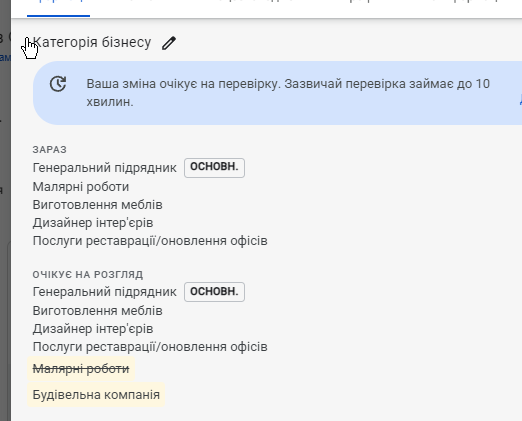This screenshot has height=421, width=522.
Task: Click the strikethrough 'Малярні роботи' removed category
Action: coord(81,369)
